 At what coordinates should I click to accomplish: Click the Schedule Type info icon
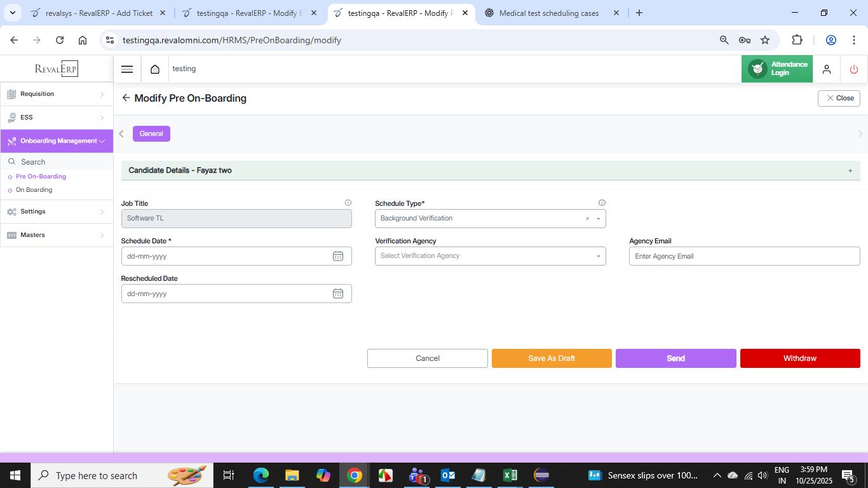click(x=602, y=203)
